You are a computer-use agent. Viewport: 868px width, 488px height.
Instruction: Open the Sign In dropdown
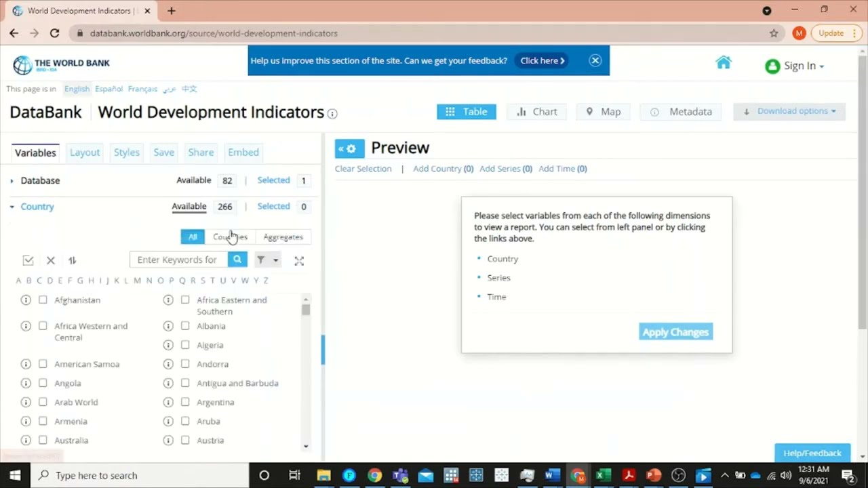click(795, 66)
